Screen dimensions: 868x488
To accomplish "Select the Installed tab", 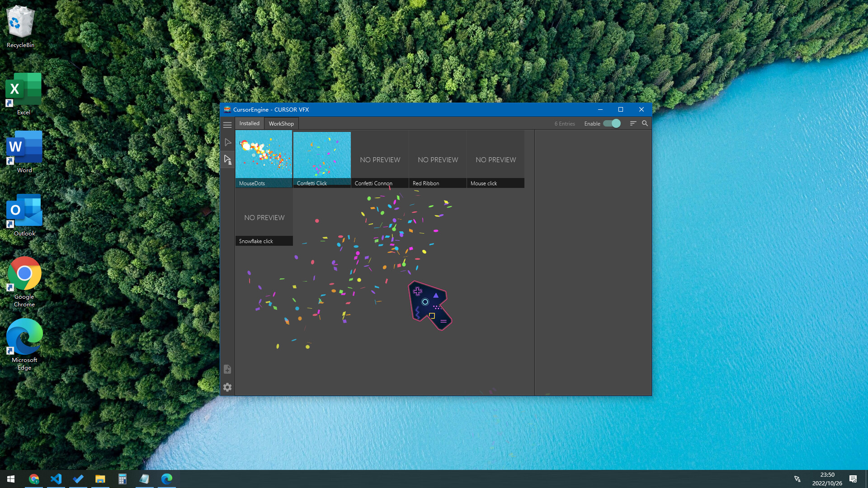I will [249, 123].
